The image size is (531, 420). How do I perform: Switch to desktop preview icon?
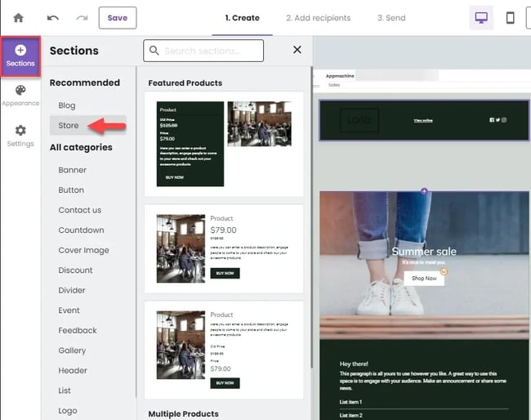[x=480, y=18]
